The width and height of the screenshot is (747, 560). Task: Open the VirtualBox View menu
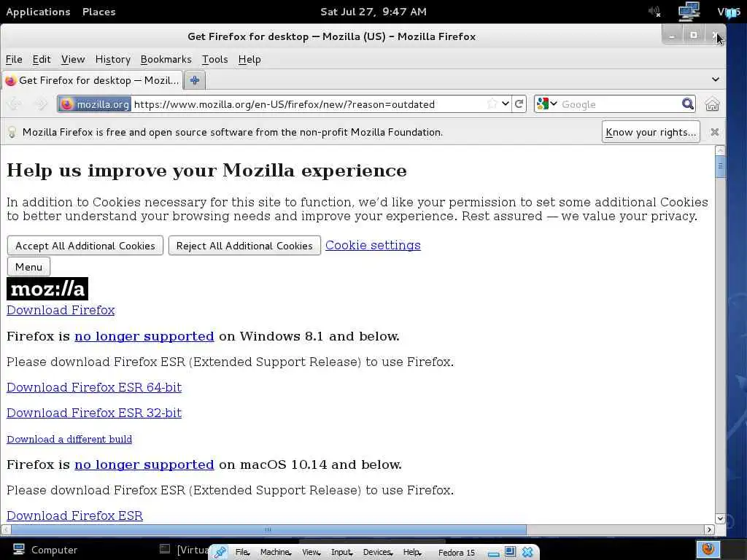[x=311, y=553]
